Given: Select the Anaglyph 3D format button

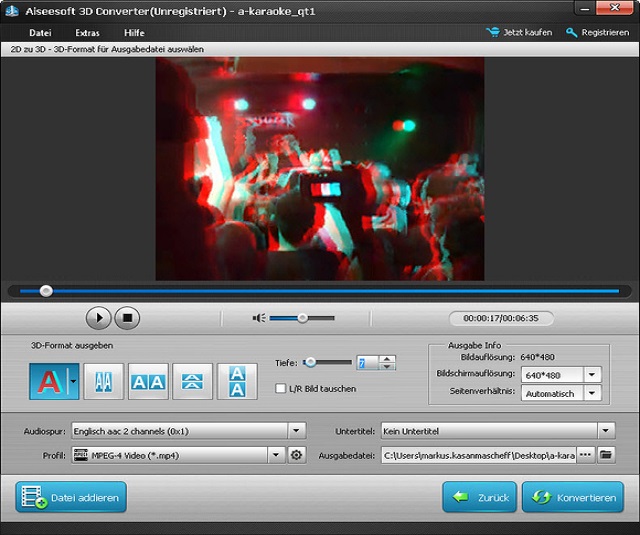Looking at the screenshot, I should pyautogui.click(x=47, y=381).
